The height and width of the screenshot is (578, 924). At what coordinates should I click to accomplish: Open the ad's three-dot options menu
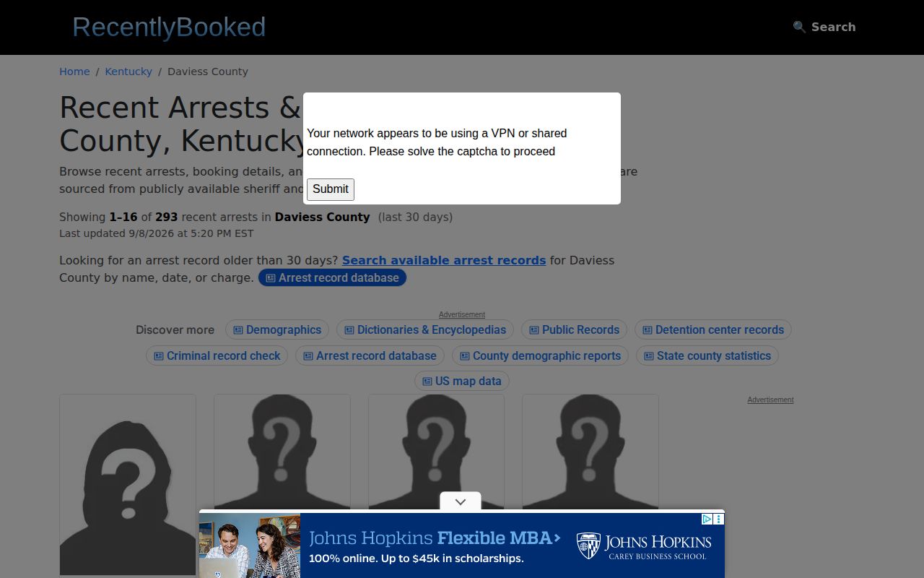pos(719,519)
